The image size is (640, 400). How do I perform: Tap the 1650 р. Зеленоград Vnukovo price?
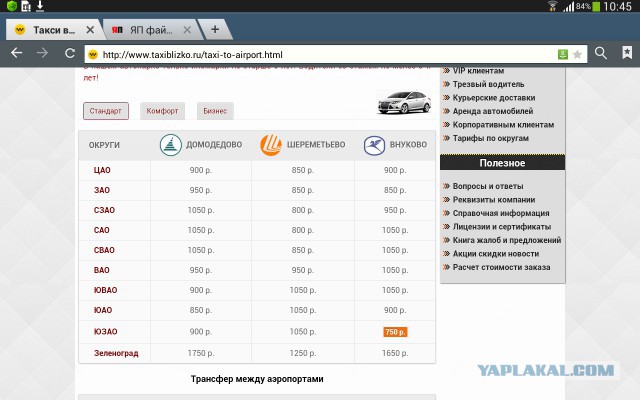point(395,353)
